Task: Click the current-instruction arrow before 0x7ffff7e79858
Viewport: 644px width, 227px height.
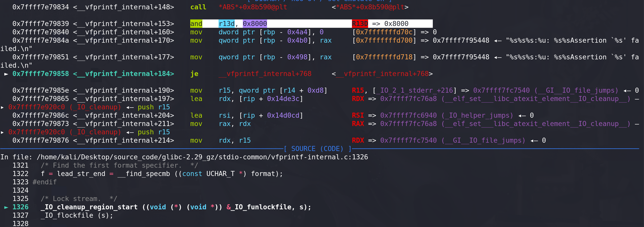Action: [x=6, y=74]
